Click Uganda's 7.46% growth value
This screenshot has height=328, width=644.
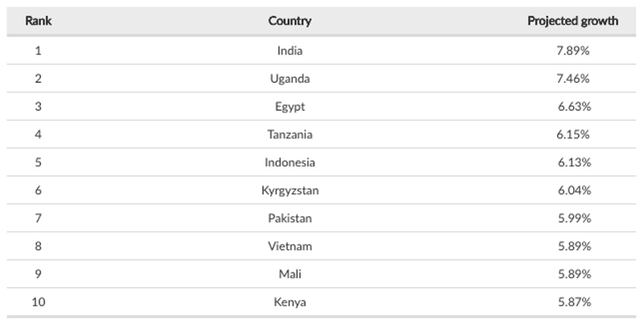pyautogui.click(x=573, y=78)
